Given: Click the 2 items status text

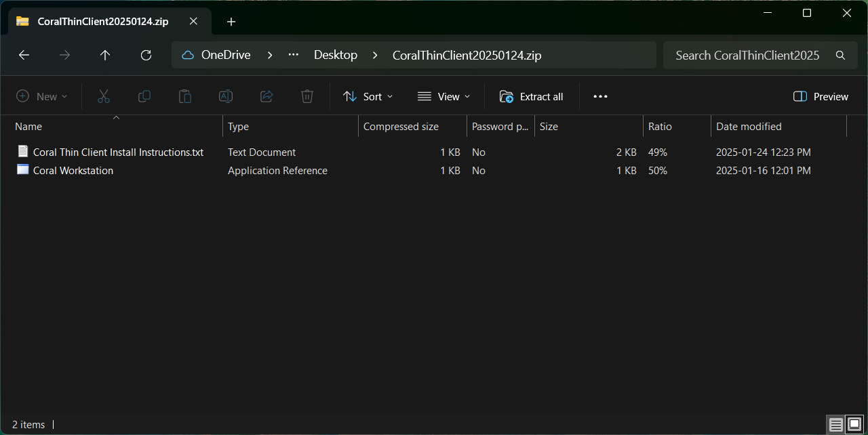Looking at the screenshot, I should point(28,425).
